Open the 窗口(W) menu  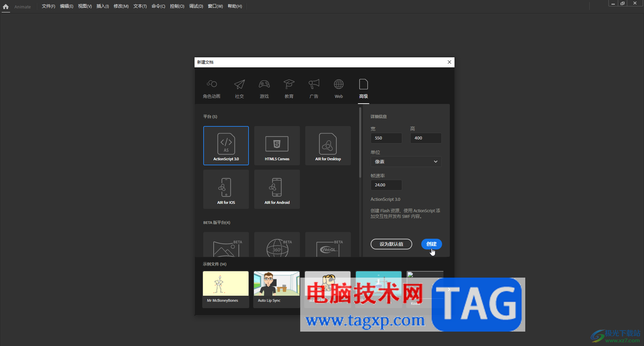[215, 6]
